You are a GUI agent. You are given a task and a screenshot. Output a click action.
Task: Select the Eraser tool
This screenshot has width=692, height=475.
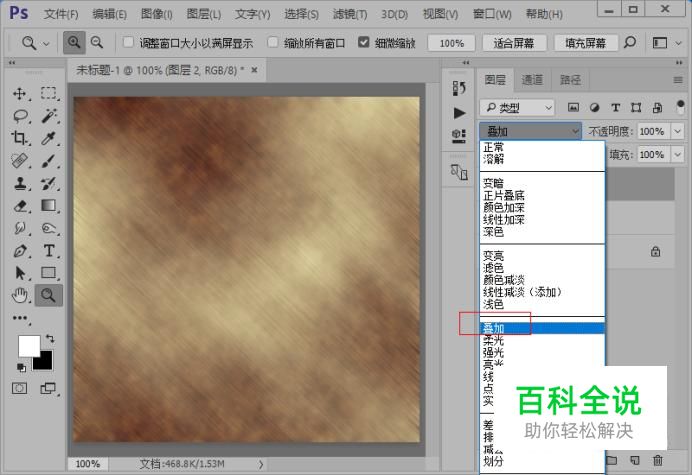(x=20, y=206)
